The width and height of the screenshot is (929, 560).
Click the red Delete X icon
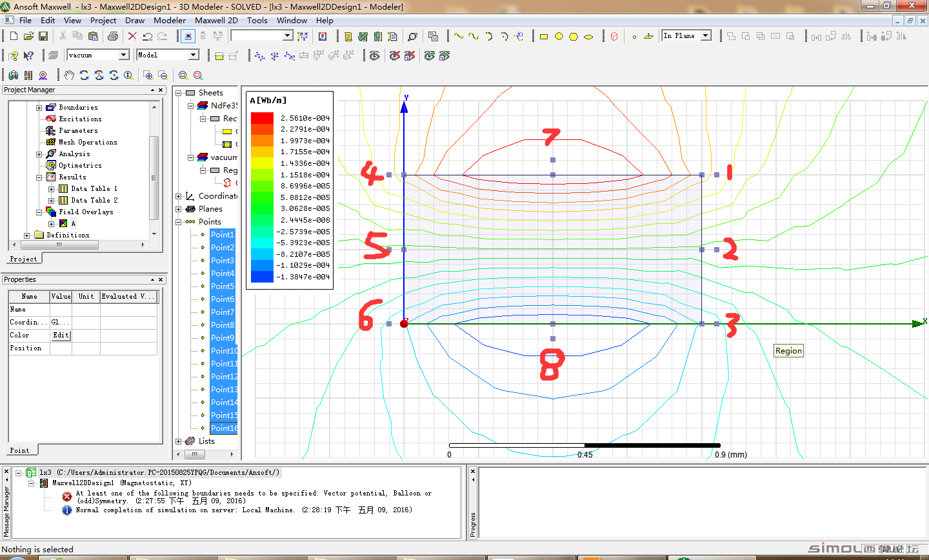[132, 36]
